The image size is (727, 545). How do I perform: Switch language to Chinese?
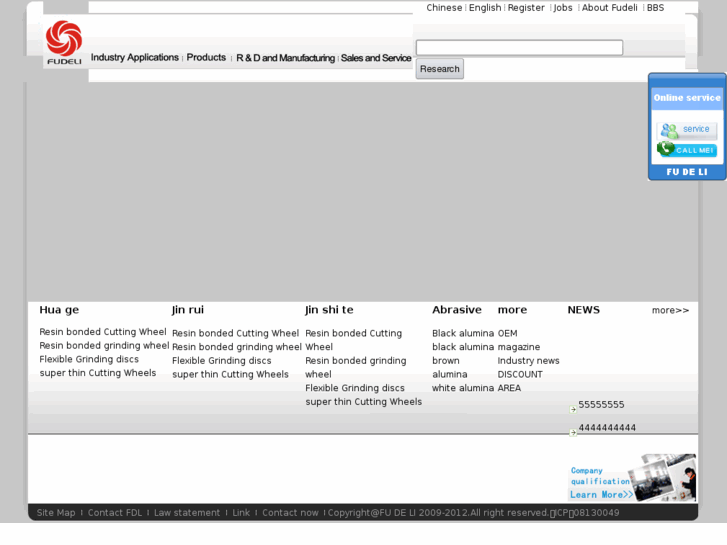[444, 8]
